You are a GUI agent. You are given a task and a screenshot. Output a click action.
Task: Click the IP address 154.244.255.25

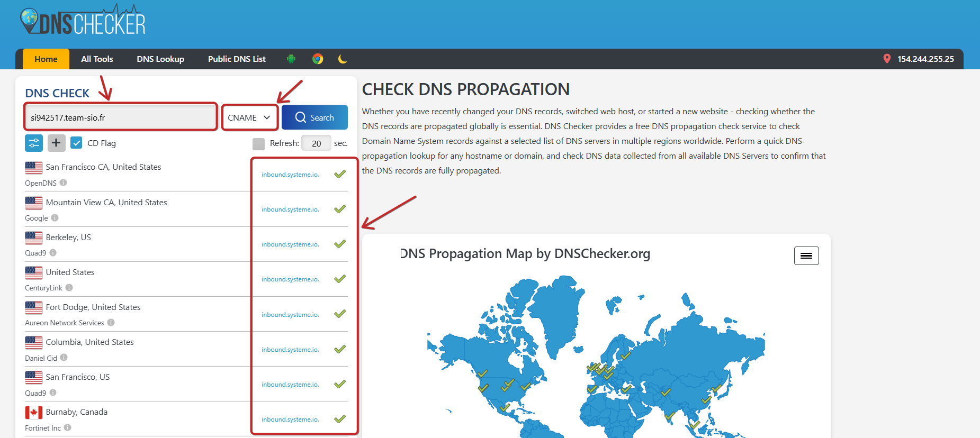click(925, 59)
